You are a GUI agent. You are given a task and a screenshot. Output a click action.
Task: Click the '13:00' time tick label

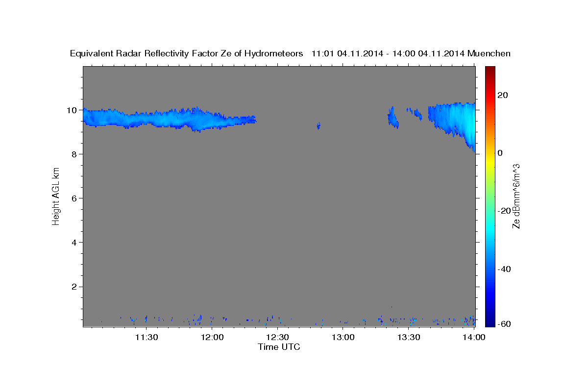click(x=343, y=338)
